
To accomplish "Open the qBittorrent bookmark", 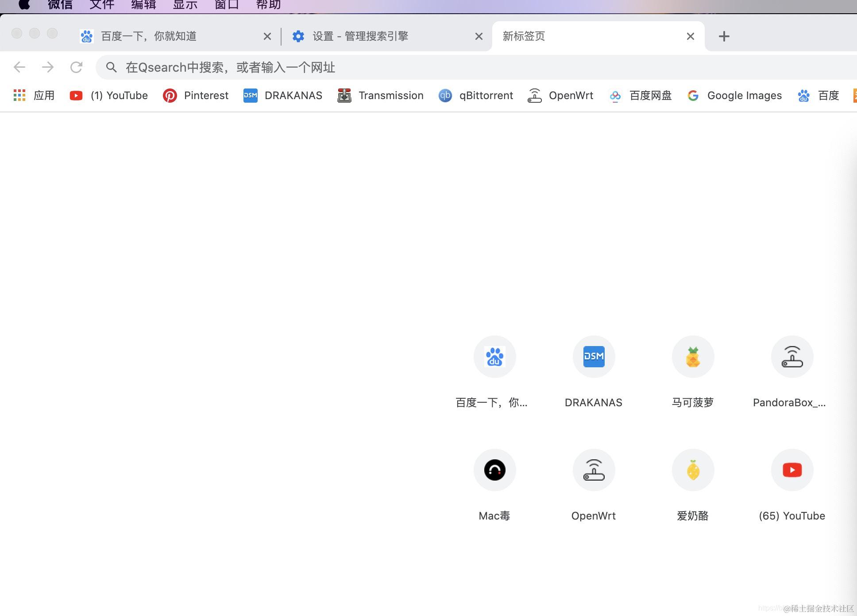I will coord(476,96).
